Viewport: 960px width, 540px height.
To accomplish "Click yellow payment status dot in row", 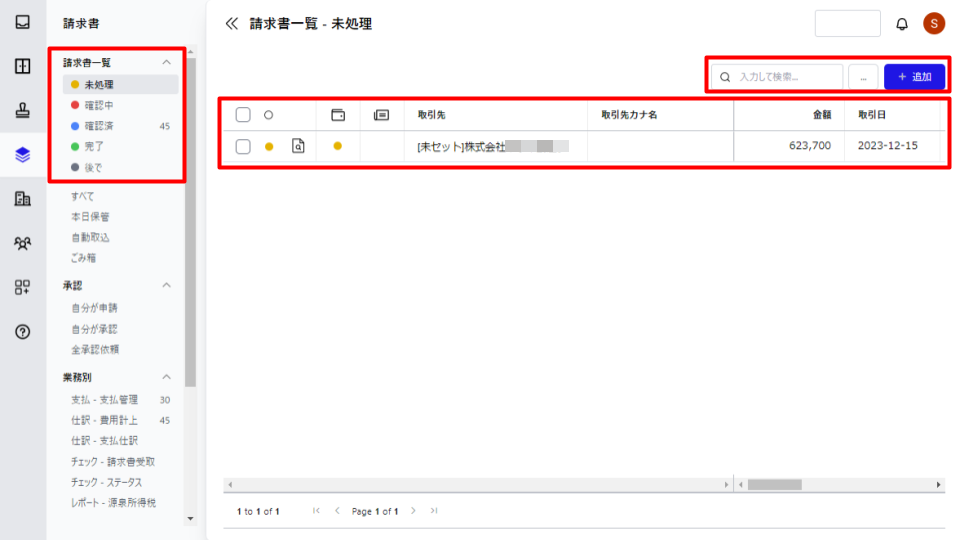I will click(337, 146).
